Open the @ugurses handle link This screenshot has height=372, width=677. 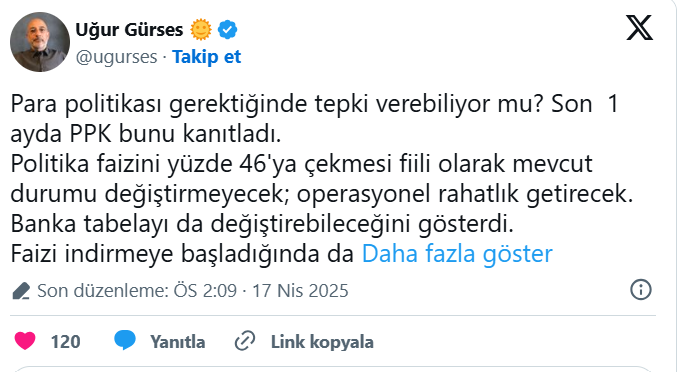116,57
